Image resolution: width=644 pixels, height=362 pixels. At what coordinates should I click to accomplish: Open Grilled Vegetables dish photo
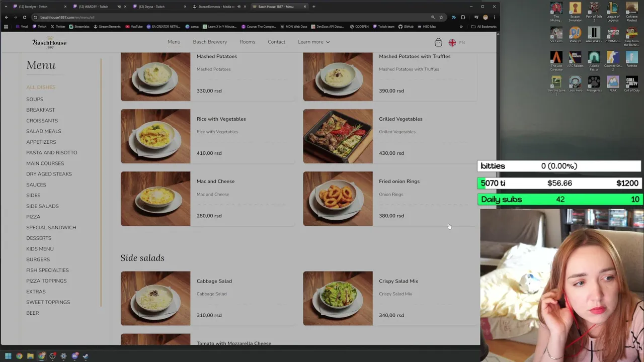click(x=338, y=136)
